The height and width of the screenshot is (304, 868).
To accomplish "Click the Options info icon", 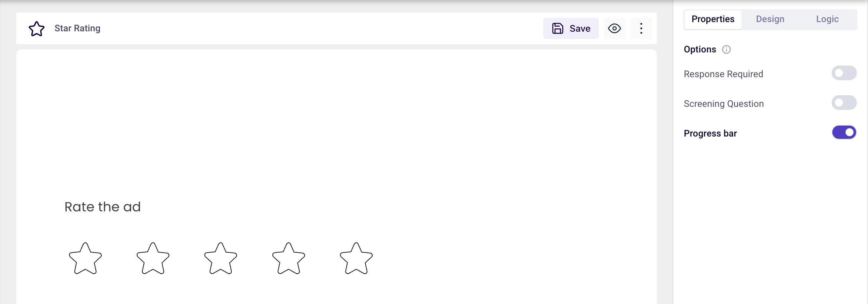I will [726, 50].
